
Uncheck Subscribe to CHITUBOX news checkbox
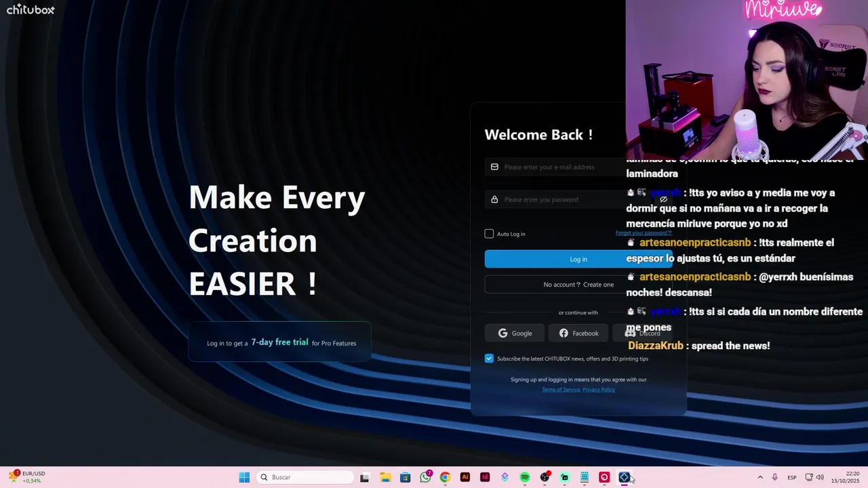[x=489, y=359]
